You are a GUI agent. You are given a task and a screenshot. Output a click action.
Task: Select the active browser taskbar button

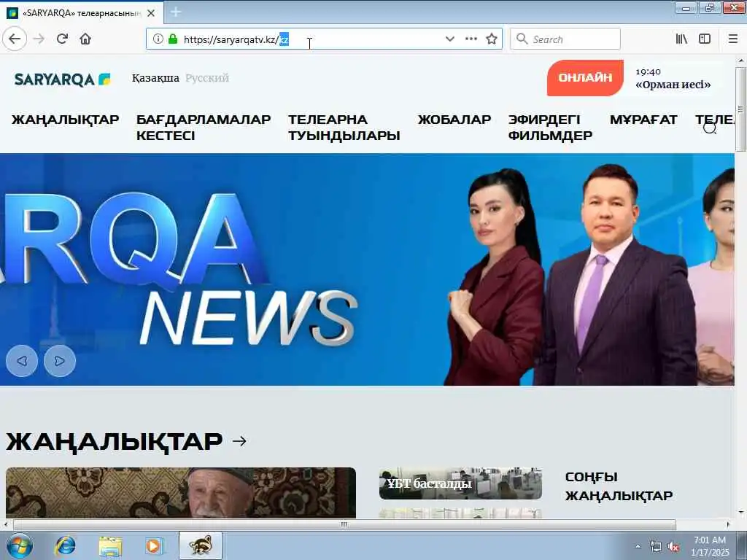[201, 545]
